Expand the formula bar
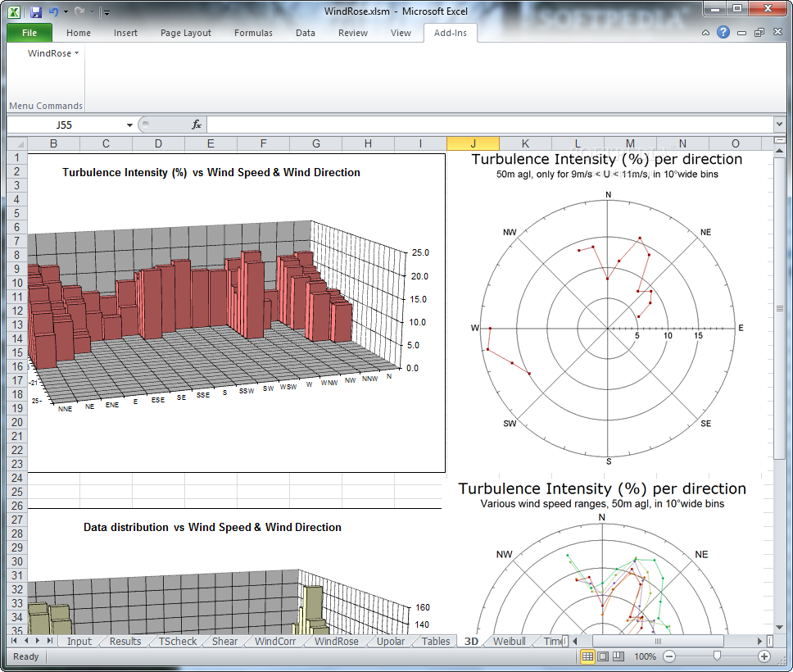This screenshot has height=672, width=793. [x=779, y=124]
